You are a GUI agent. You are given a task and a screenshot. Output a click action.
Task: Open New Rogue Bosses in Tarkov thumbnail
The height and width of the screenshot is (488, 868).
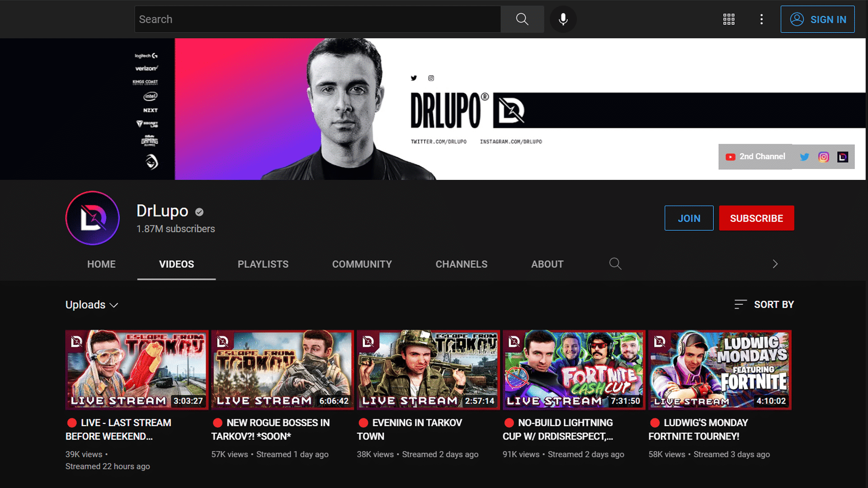pos(283,370)
